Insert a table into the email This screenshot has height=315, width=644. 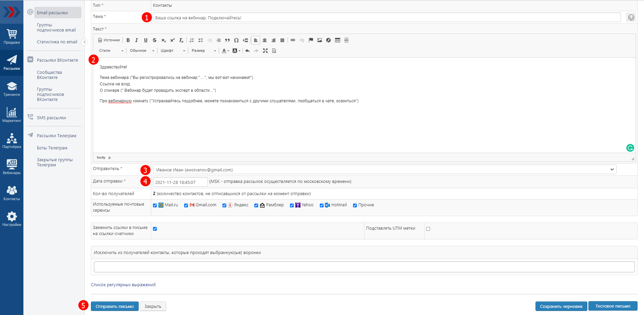point(337,40)
